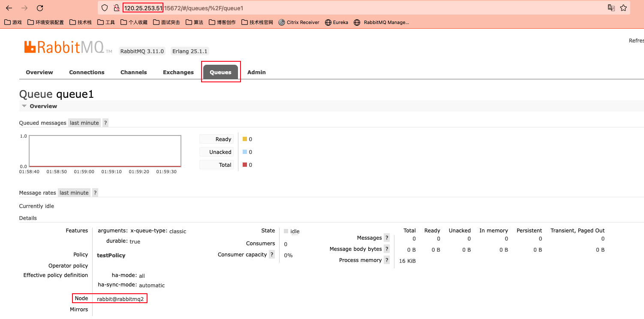Open the Citrix Receiver bookmark
Viewport: 644px width, 319px height.
point(299,22)
